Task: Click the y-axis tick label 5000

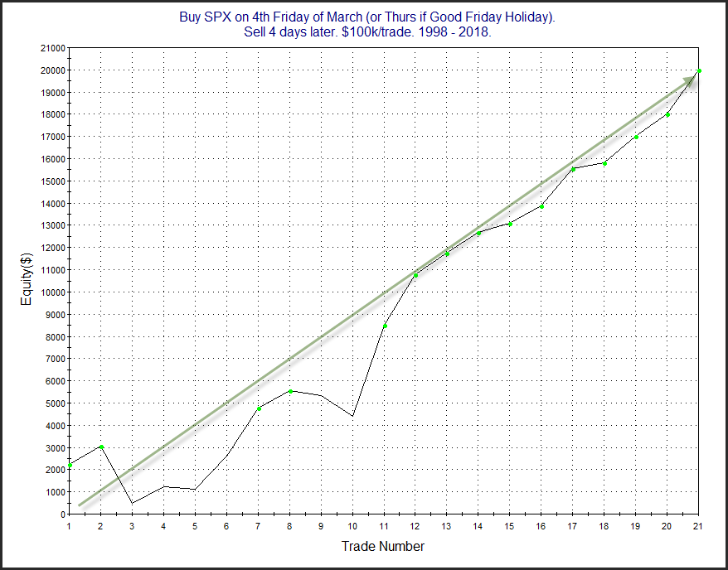Action: click(56, 403)
